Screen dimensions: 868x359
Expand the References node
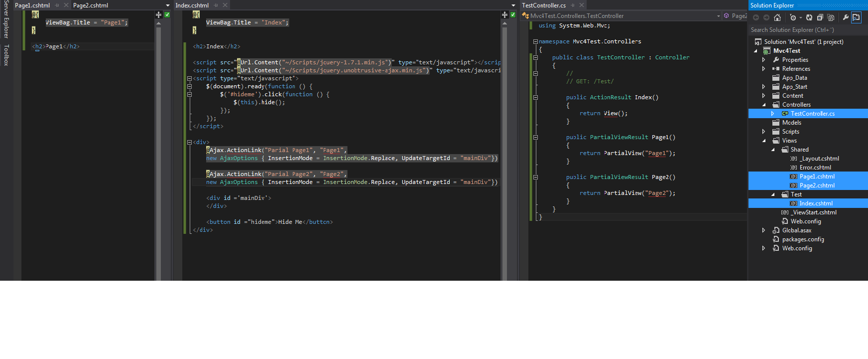coord(764,69)
